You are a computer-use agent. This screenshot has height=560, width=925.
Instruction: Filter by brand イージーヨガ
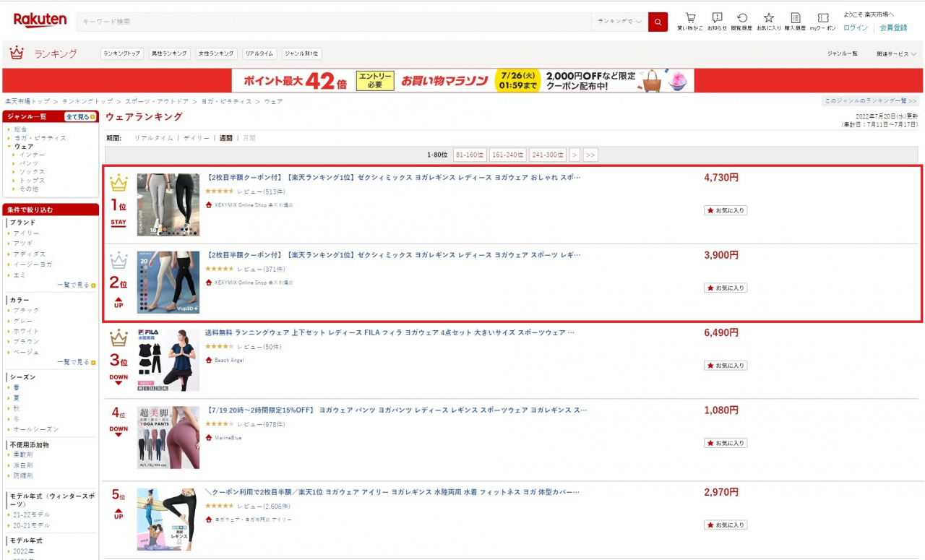click(x=33, y=264)
